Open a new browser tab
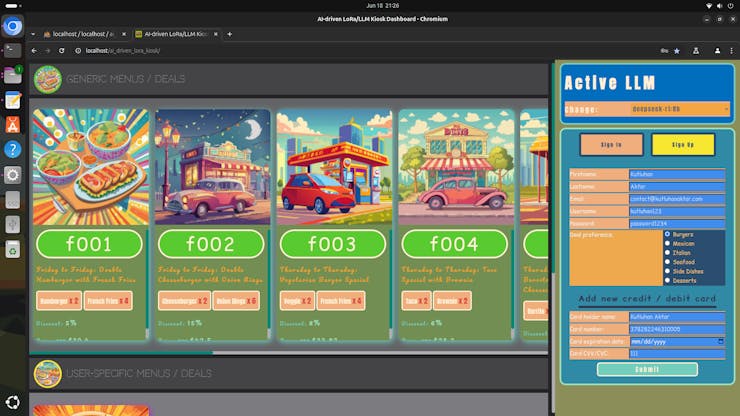This screenshot has height=416, width=740. point(230,34)
